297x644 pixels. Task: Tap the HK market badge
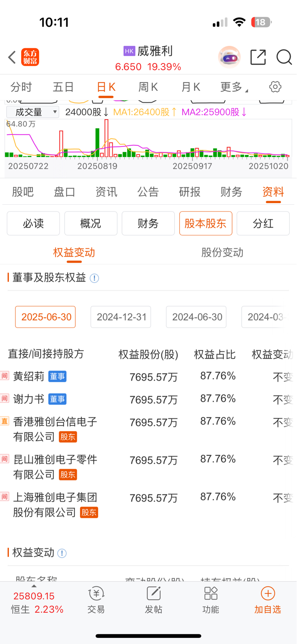(129, 51)
